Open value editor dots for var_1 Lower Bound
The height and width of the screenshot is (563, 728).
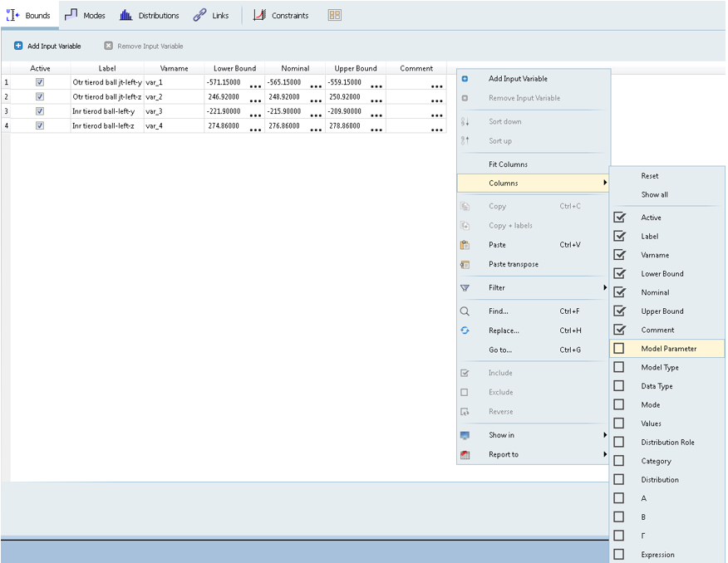255,84
